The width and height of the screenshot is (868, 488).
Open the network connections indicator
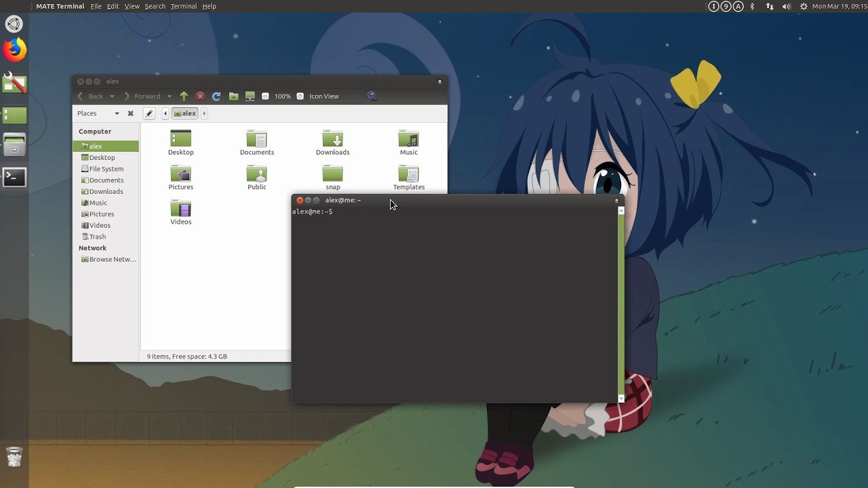pos(770,6)
